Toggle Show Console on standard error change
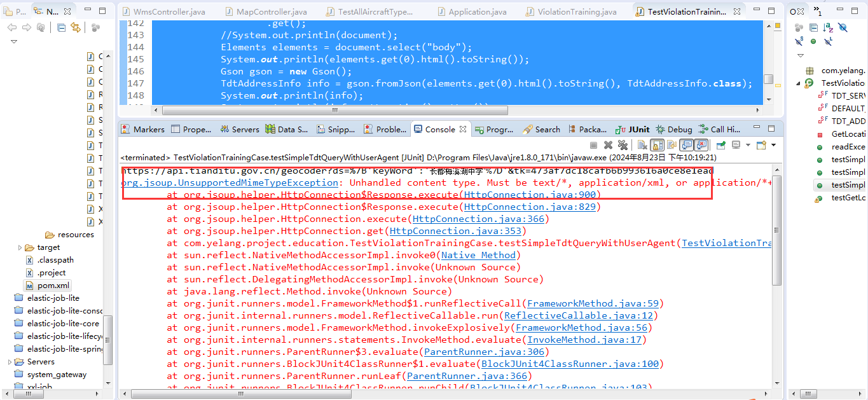 [x=701, y=145]
